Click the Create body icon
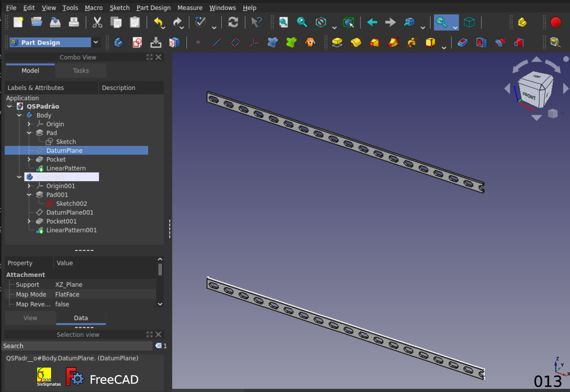This screenshot has height=392, width=570. (x=118, y=42)
